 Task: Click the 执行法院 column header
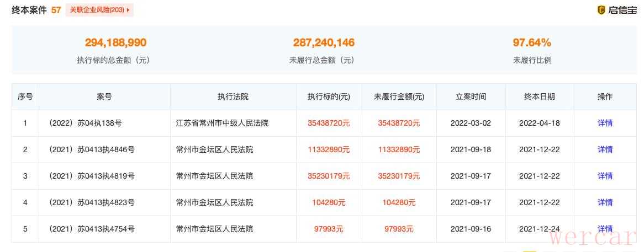pos(233,96)
